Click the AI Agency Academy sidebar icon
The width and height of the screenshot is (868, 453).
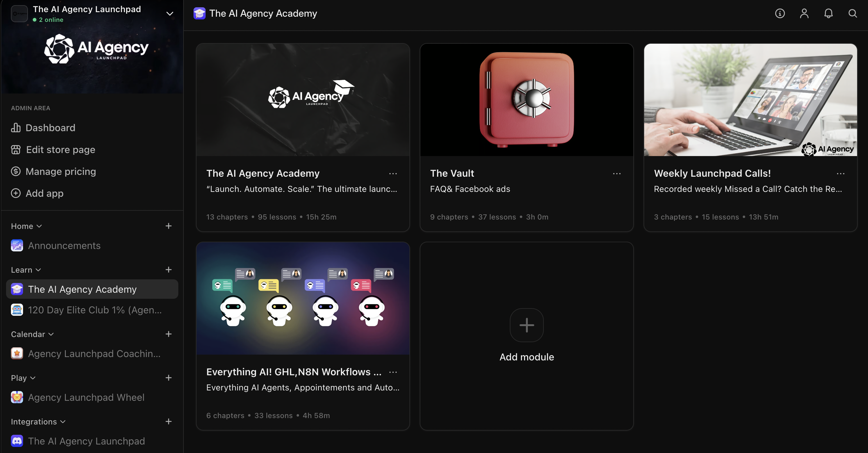[x=17, y=289]
